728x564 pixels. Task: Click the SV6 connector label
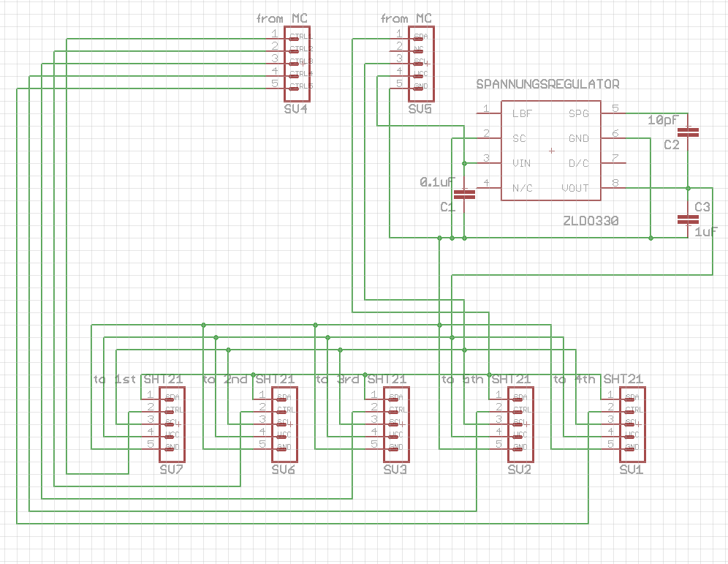coord(283,470)
